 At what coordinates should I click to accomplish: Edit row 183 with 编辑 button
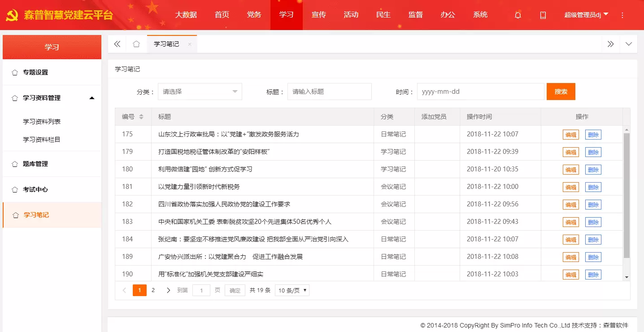pyautogui.click(x=571, y=222)
